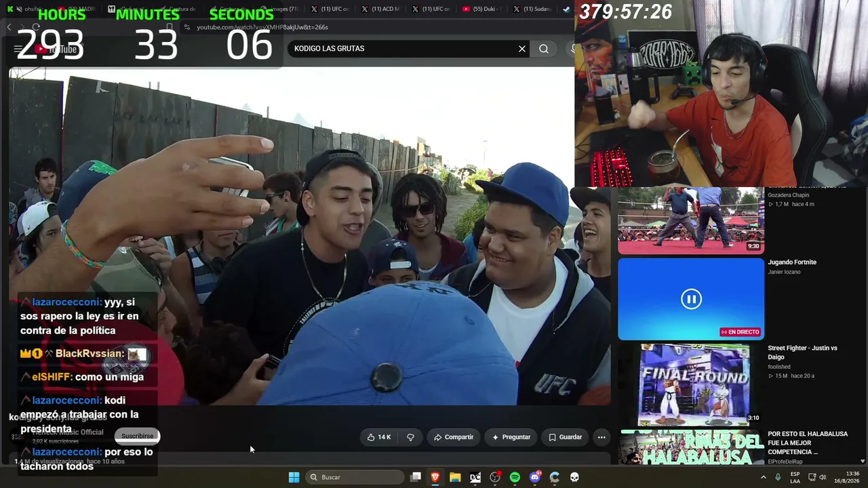The image size is (868, 488).
Task: Open Discord from the taskbar
Action: pyautogui.click(x=535, y=477)
